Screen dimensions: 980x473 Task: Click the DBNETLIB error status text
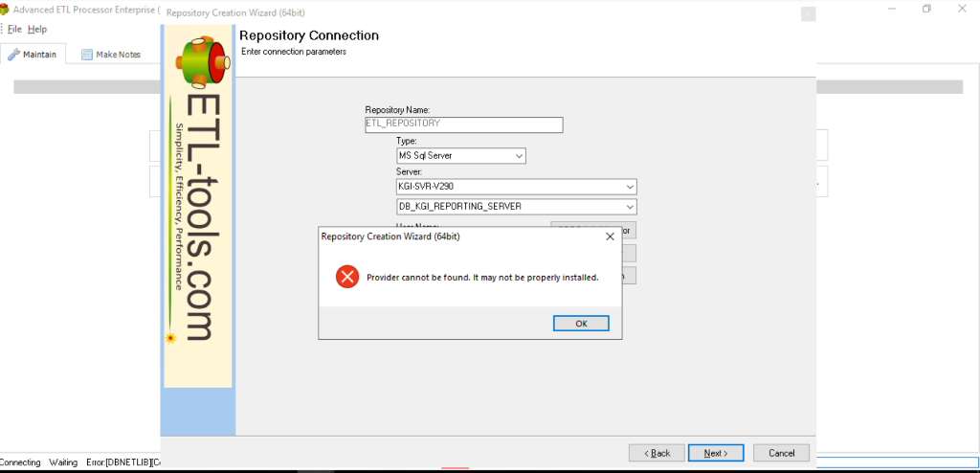click(x=123, y=462)
